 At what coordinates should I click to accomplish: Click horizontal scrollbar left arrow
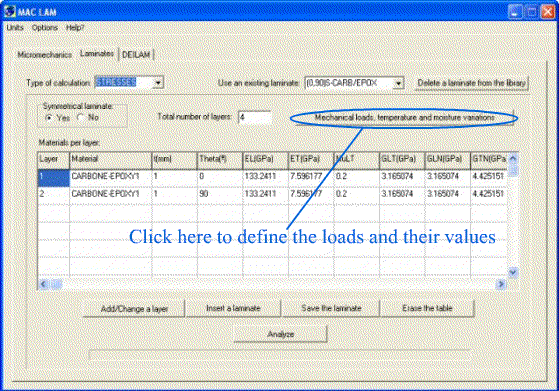43,284
